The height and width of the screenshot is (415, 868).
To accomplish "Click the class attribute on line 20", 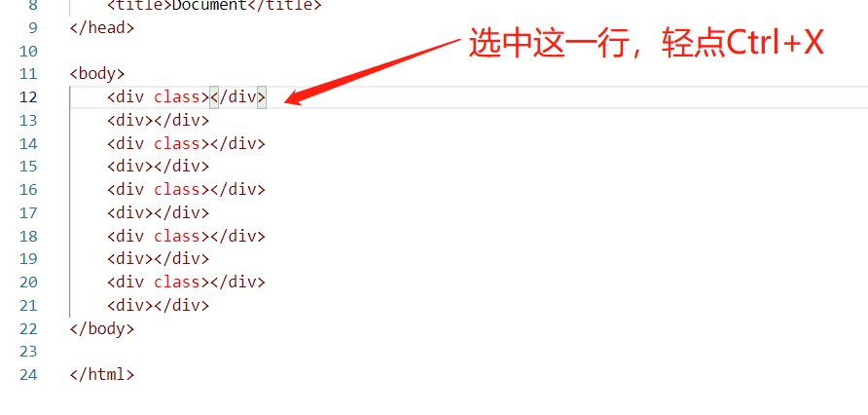I will pyautogui.click(x=176, y=283).
